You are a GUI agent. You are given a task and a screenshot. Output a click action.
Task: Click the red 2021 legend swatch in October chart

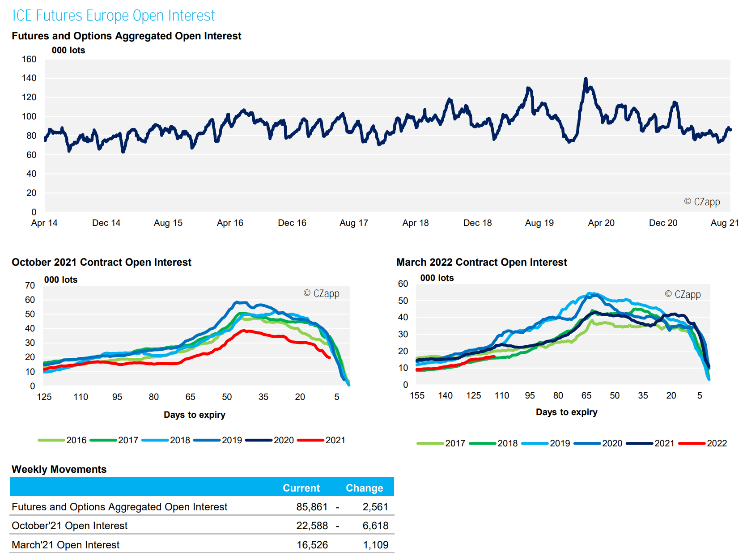pos(311,440)
